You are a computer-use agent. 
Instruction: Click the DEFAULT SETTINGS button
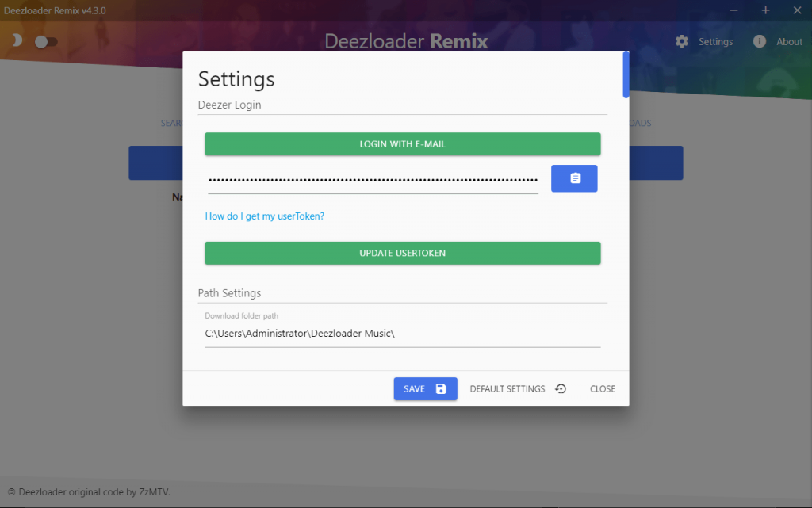click(x=518, y=388)
